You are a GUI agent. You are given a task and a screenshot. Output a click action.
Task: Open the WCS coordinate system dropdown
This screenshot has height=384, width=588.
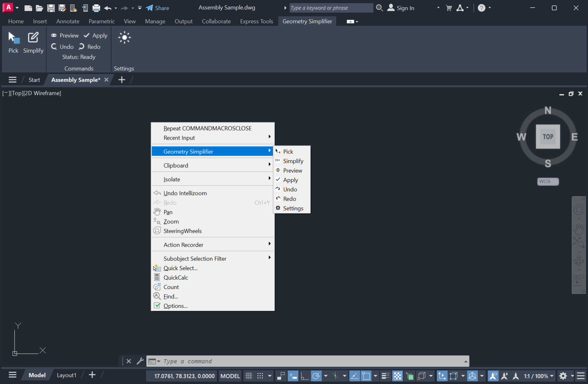548,181
